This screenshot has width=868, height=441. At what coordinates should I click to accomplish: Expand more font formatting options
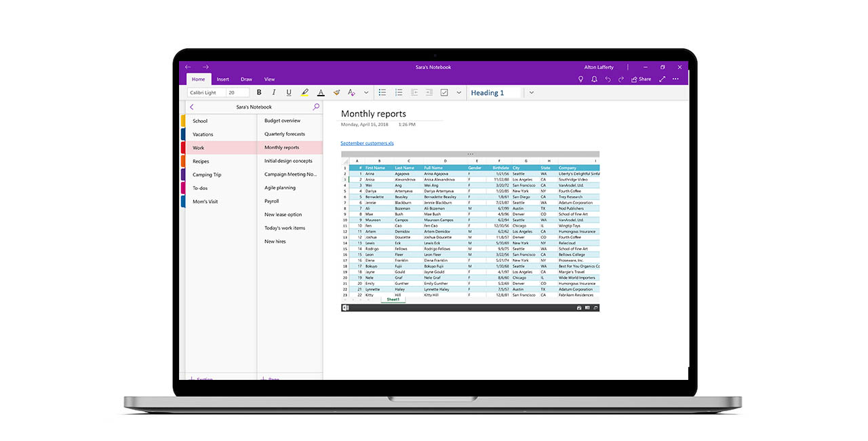pyautogui.click(x=366, y=93)
